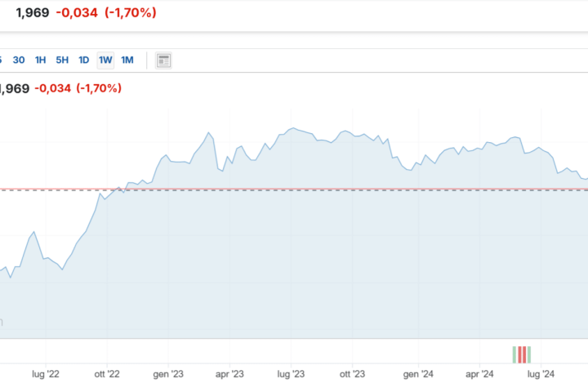The width and height of the screenshot is (588, 392).
Task: Click the 'gen '23' axis label
Action: (x=167, y=375)
